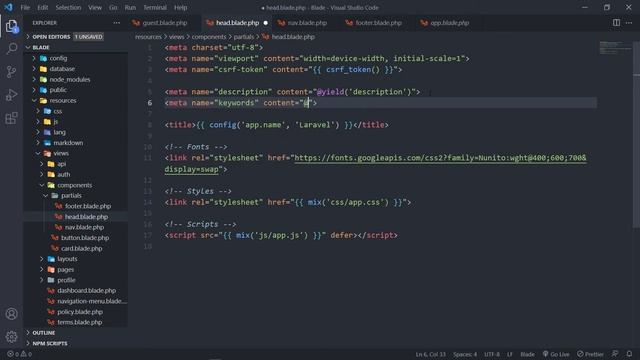The height and width of the screenshot is (360, 640).
Task: Click Spaces: 4 indentation setting
Action: point(464,354)
